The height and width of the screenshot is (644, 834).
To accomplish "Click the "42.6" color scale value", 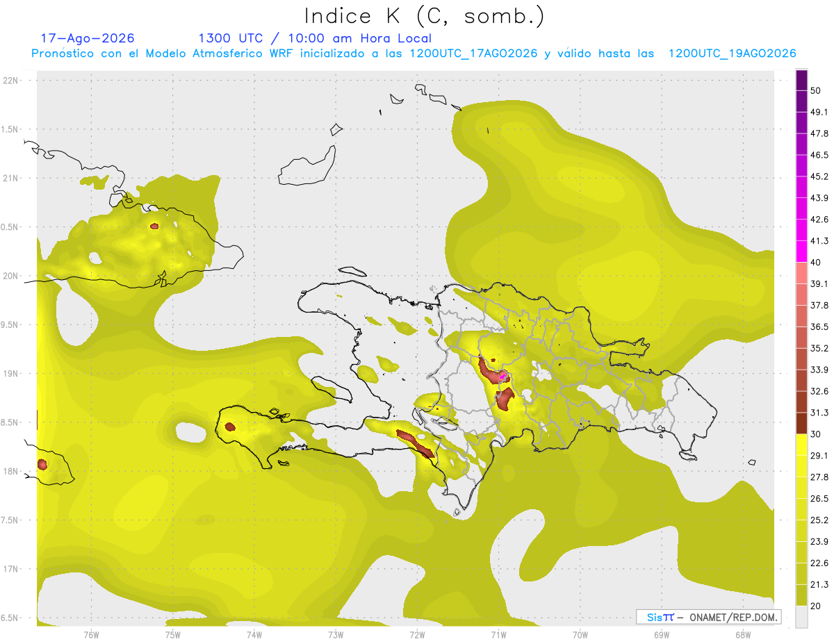I will pos(819,220).
